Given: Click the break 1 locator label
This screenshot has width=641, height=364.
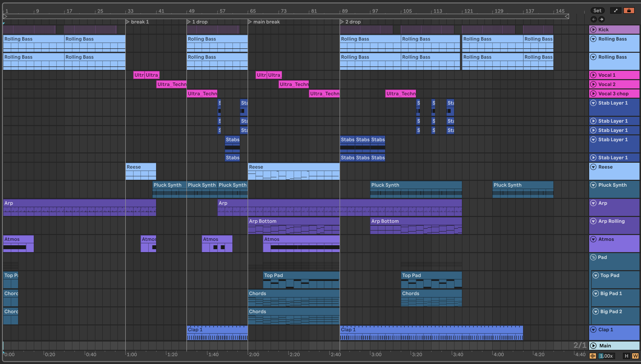Looking at the screenshot, I should (x=140, y=22).
